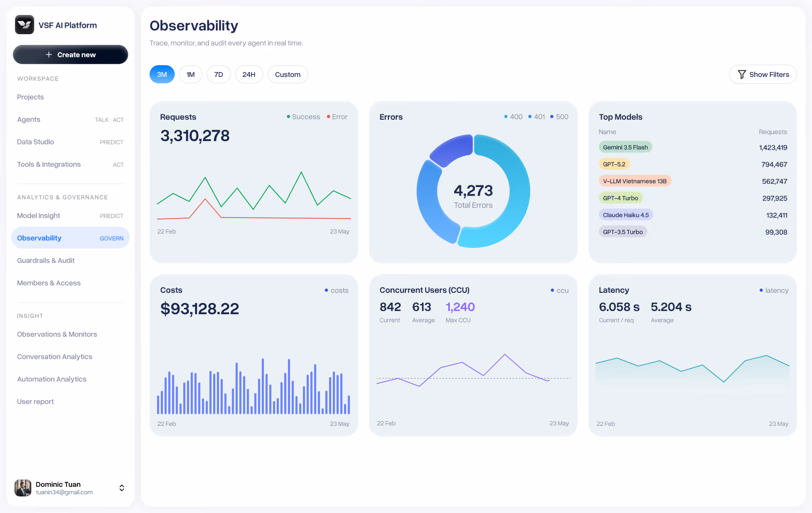812x513 pixels.
Task: Open User report
Action: point(71,401)
